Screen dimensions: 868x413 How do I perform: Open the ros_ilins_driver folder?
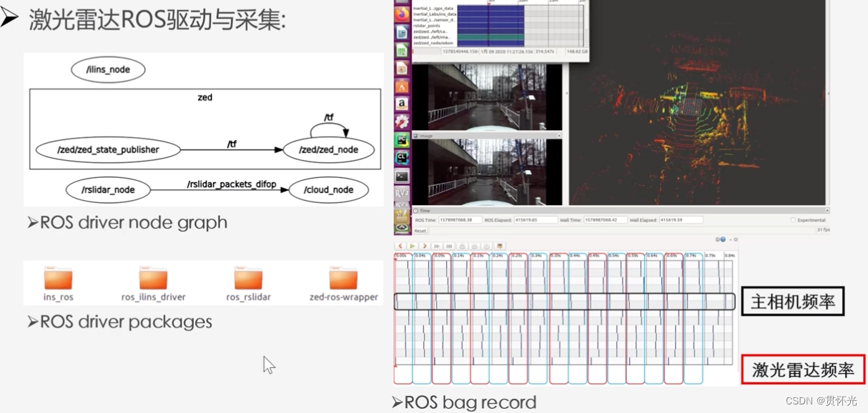click(153, 284)
